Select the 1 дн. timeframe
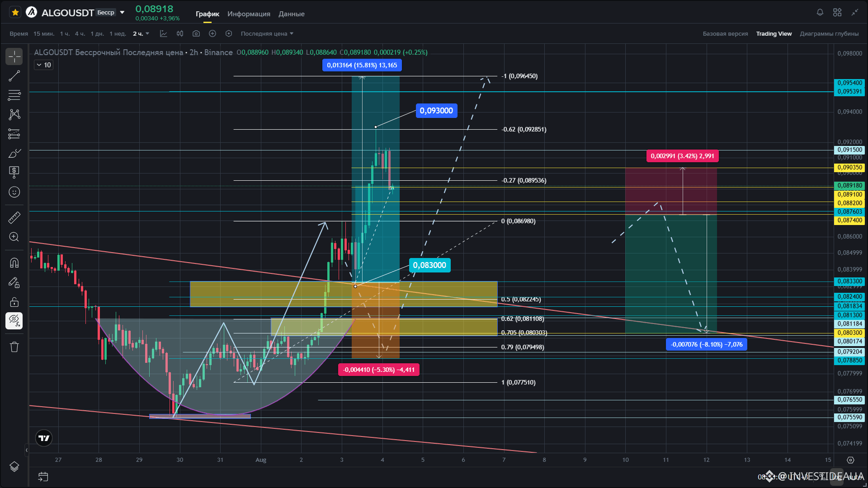Screen dimensions: 868x488 pyautogui.click(x=97, y=34)
